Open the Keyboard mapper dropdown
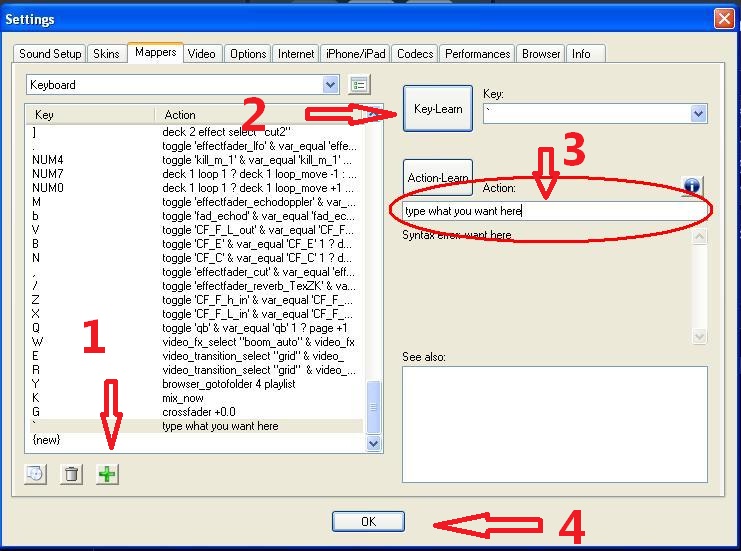Image resolution: width=741 pixels, height=551 pixels. point(330,85)
